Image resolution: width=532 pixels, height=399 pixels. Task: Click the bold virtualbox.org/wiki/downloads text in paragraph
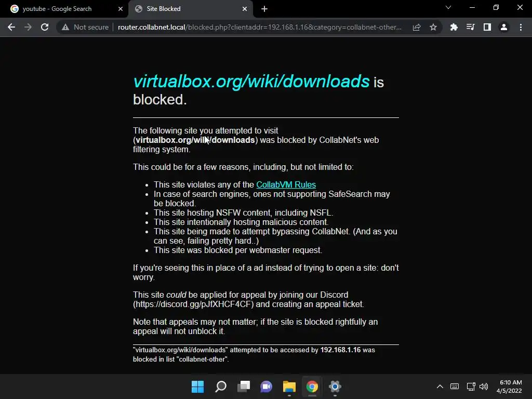click(x=195, y=140)
